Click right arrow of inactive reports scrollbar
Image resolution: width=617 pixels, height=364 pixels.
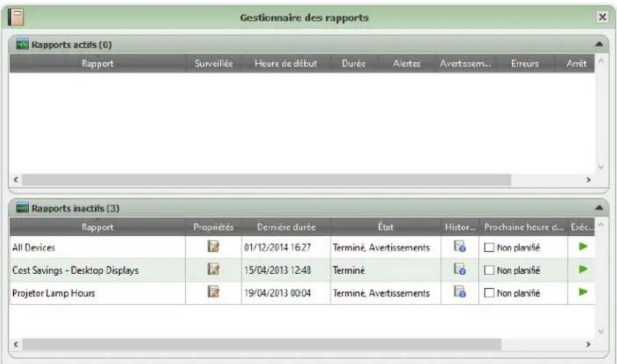(x=589, y=344)
